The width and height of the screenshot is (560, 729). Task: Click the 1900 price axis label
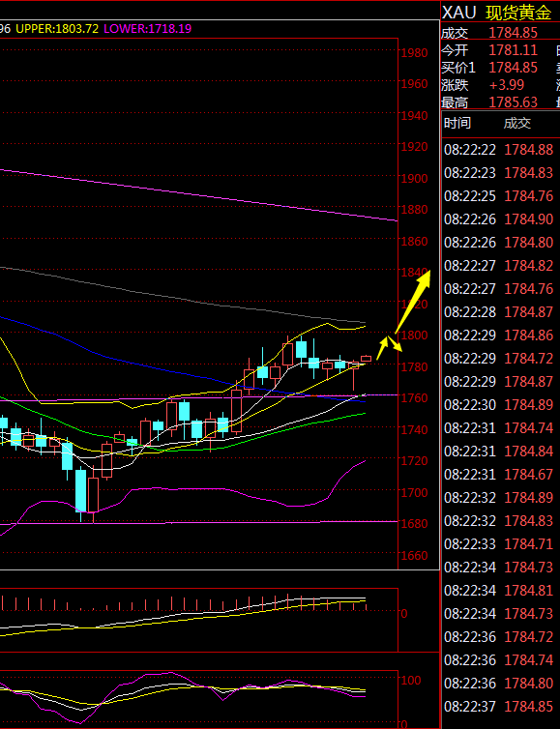[x=414, y=178]
